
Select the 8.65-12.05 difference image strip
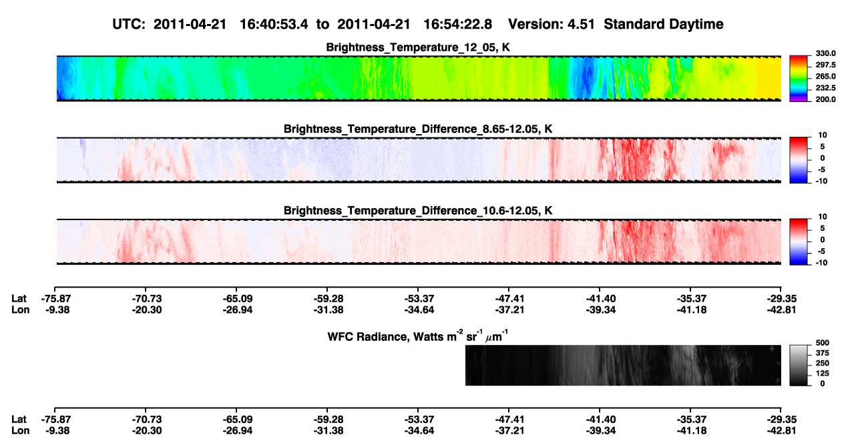(419, 160)
